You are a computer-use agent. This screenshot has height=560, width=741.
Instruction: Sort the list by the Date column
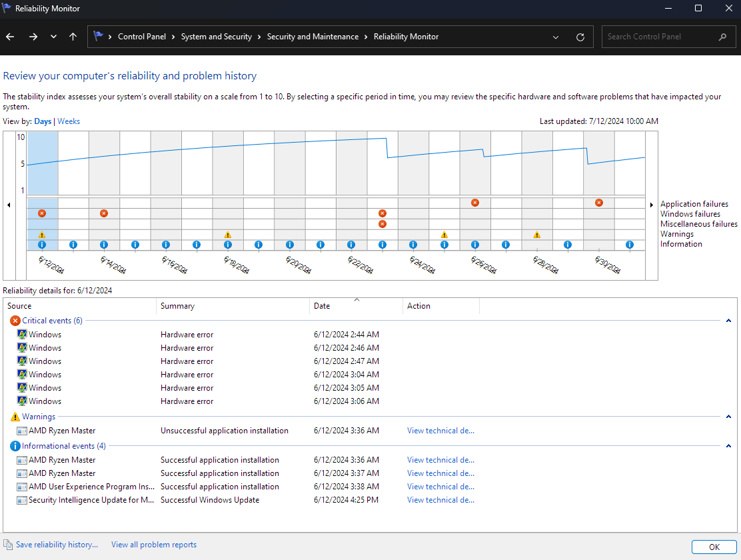(x=357, y=306)
